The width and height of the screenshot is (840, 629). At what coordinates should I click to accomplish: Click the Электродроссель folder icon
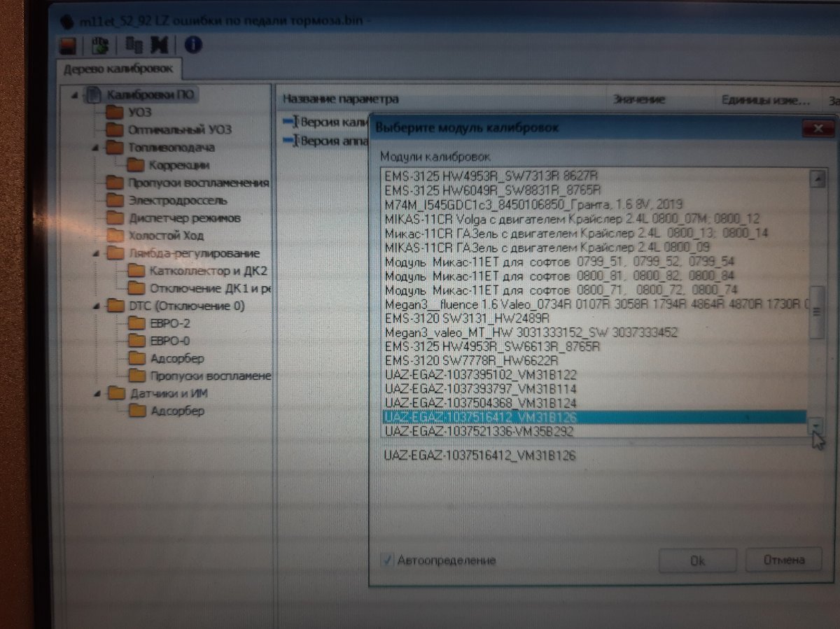tap(115, 201)
